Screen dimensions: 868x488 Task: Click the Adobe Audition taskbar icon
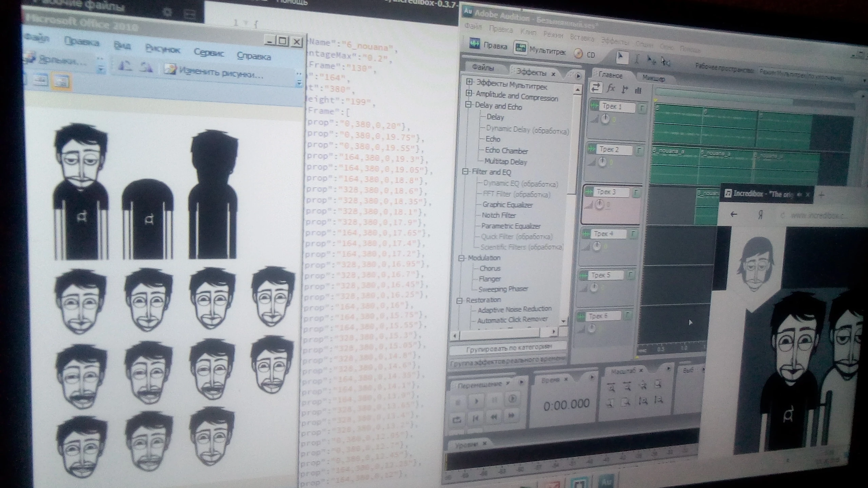click(x=606, y=481)
